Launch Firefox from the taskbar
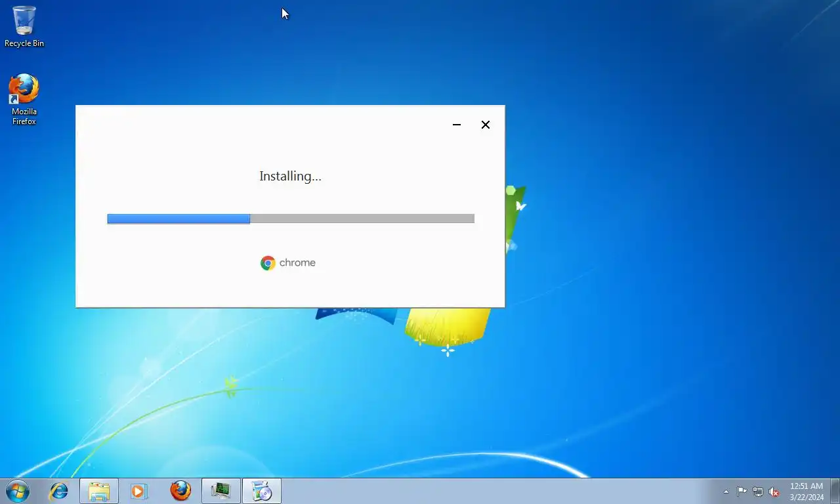The height and width of the screenshot is (504, 840). (x=180, y=491)
